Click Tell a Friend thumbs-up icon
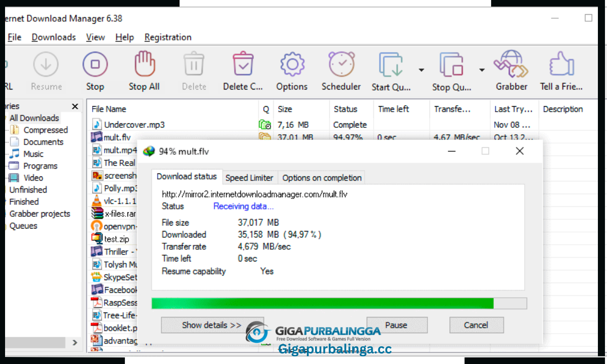 coord(561,64)
